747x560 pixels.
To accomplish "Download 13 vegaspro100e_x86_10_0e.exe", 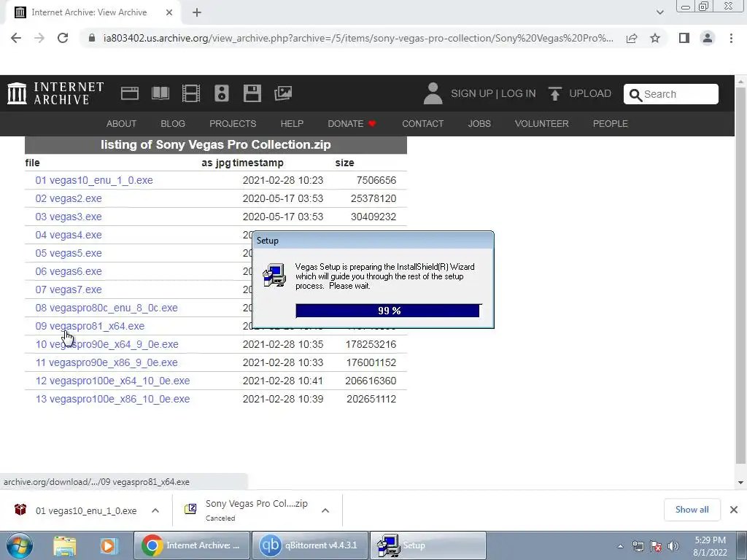I will point(112,399).
